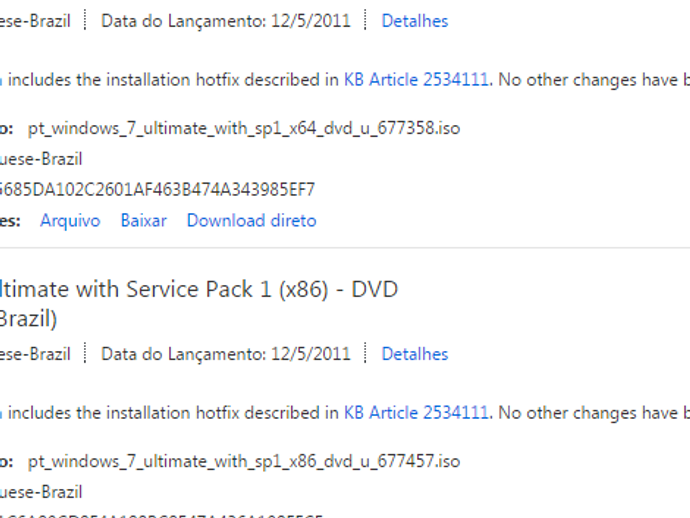This screenshot has width=690, height=518.
Task: Open Detalhes link for the x86 release
Action: 414,354
